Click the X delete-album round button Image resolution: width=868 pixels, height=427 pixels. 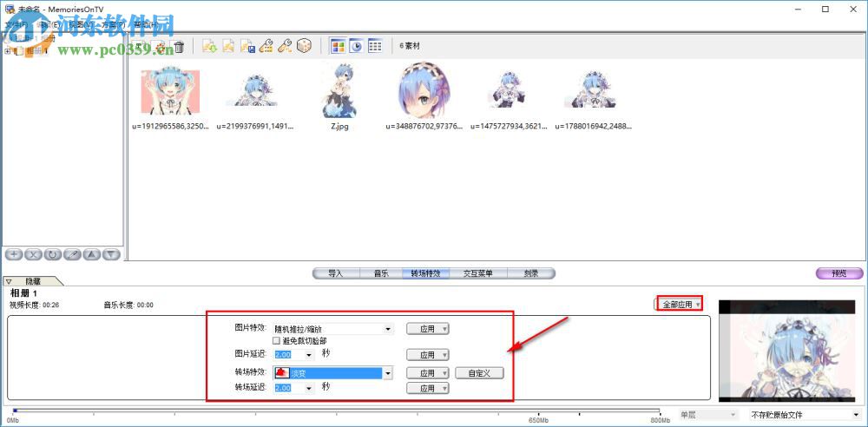click(x=33, y=254)
